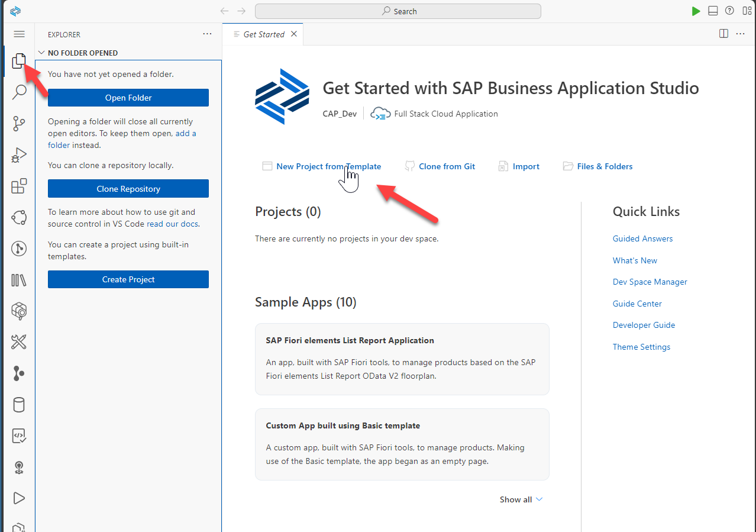Open the cube with magnifier icon

click(x=19, y=311)
